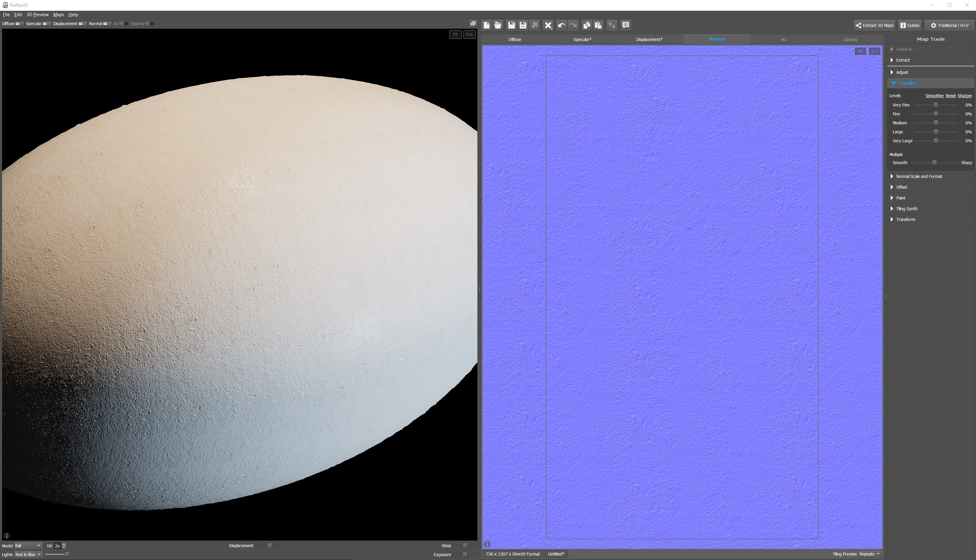Viewport: 976px width, 560px height.
Task: Click the Multiple Smooth-Sharp slider handle
Action: [934, 163]
